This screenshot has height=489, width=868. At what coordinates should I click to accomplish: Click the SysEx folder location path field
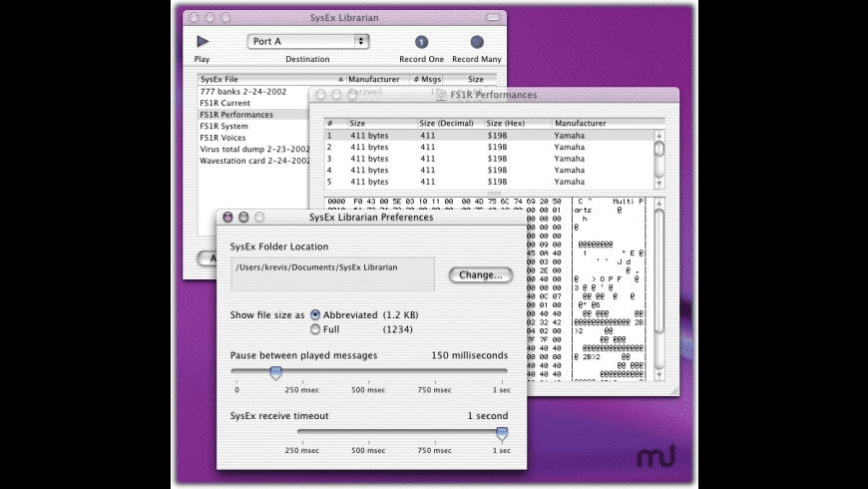coord(332,273)
